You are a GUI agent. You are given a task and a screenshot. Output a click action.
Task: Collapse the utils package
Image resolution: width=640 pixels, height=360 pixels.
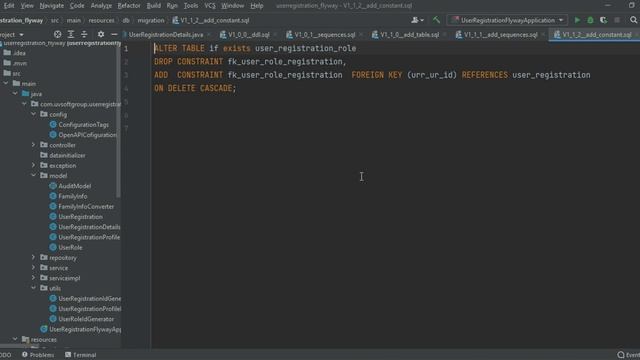(x=33, y=288)
